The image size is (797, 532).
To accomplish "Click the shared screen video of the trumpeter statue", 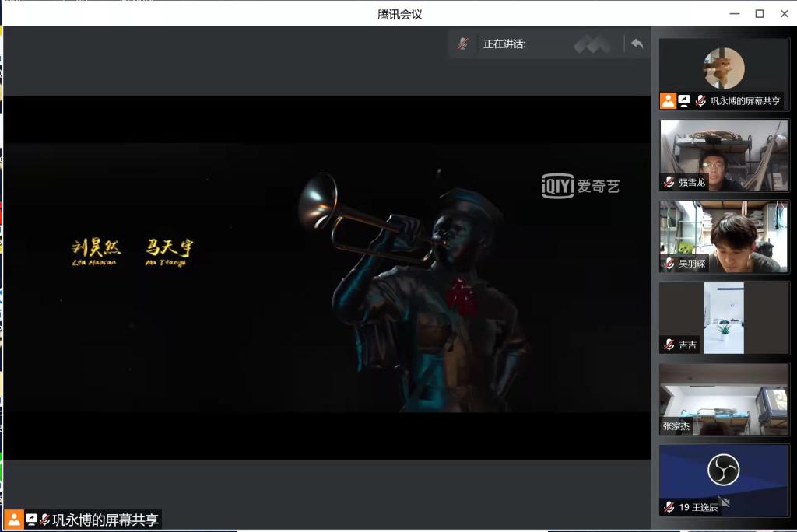I will pyautogui.click(x=327, y=277).
